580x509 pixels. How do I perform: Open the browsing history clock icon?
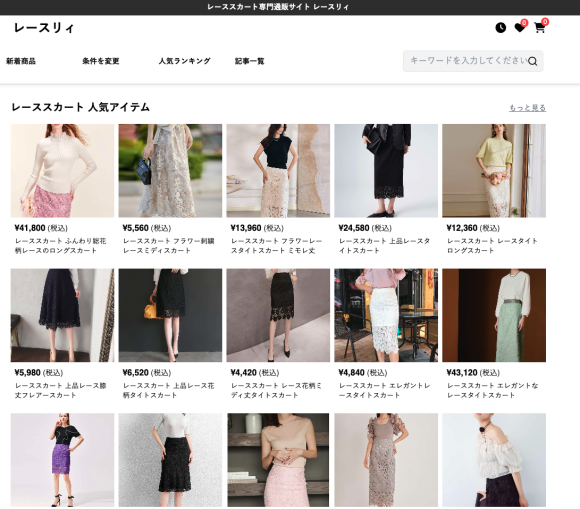500,28
